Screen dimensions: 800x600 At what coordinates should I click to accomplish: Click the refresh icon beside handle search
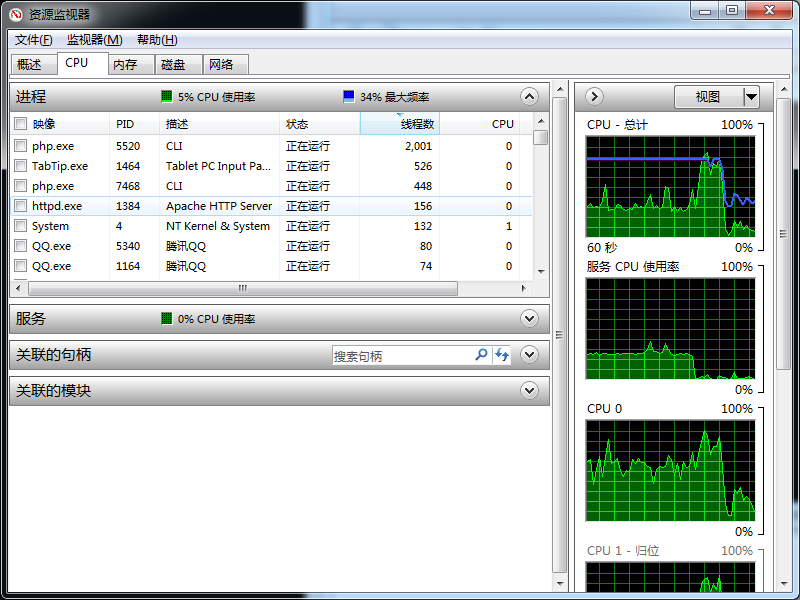501,355
